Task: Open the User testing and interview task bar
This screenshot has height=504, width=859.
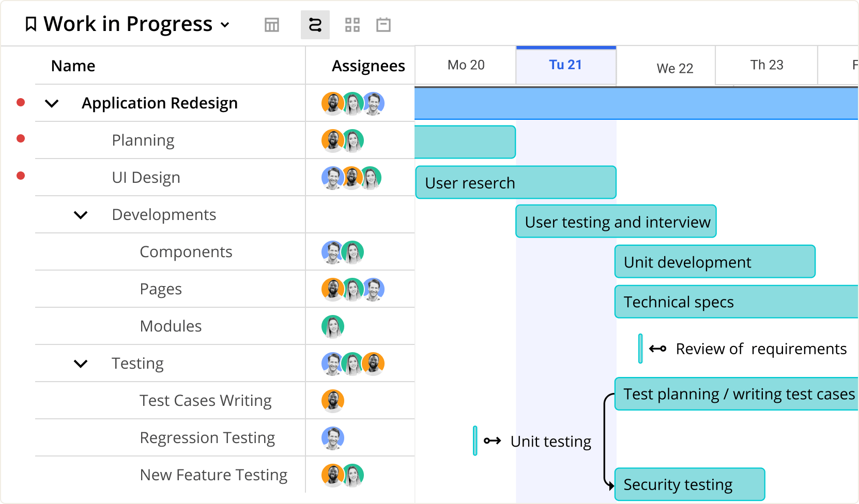Action: coord(616,222)
